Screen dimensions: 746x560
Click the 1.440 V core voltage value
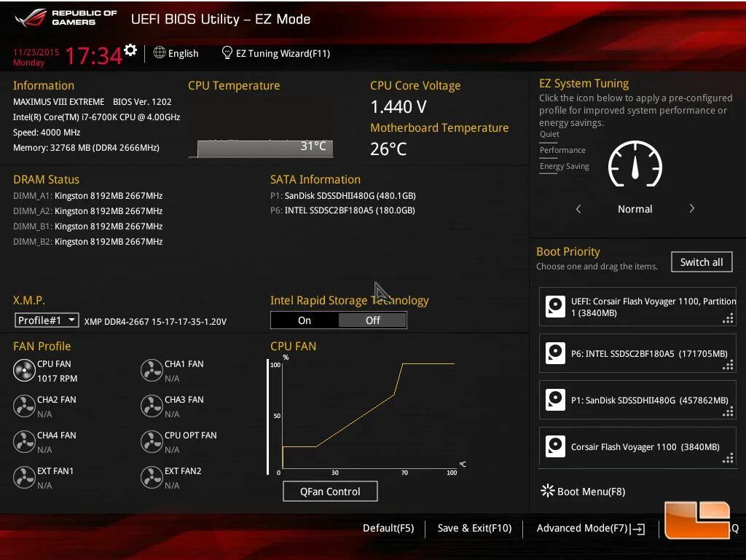(x=398, y=107)
